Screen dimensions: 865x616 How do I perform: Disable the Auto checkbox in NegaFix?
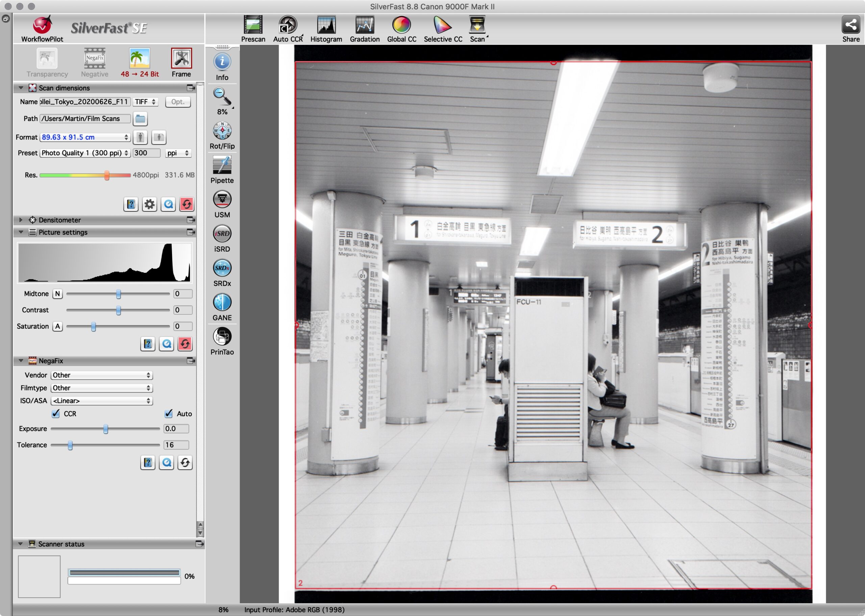tap(169, 413)
